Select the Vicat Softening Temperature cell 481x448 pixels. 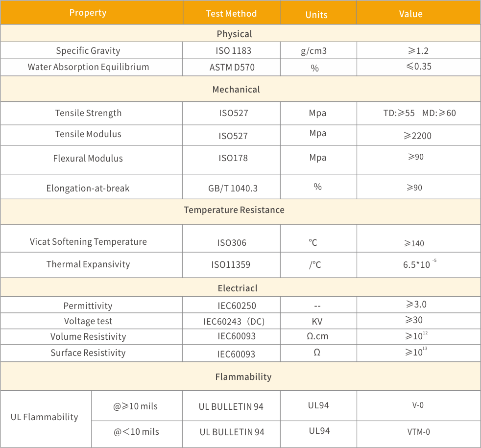pos(88,242)
